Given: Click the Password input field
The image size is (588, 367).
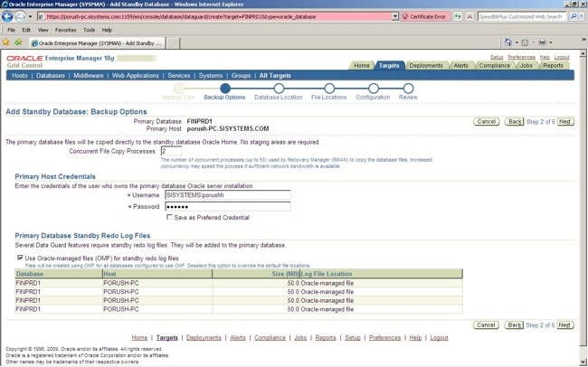Looking at the screenshot, I should tap(228, 207).
